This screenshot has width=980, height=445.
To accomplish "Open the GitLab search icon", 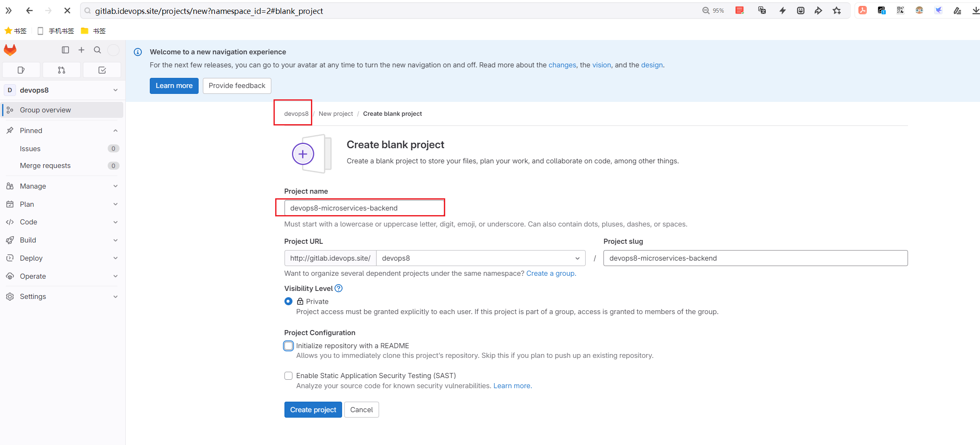I will click(x=97, y=50).
